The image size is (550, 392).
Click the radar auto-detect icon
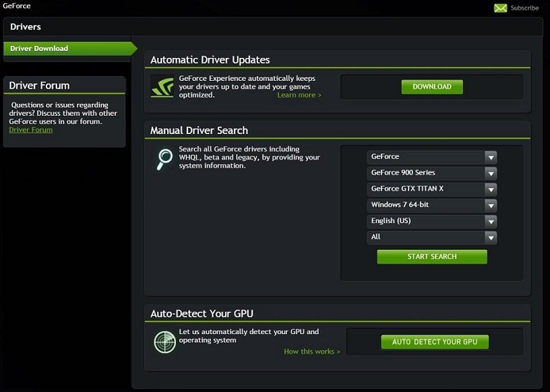(164, 342)
